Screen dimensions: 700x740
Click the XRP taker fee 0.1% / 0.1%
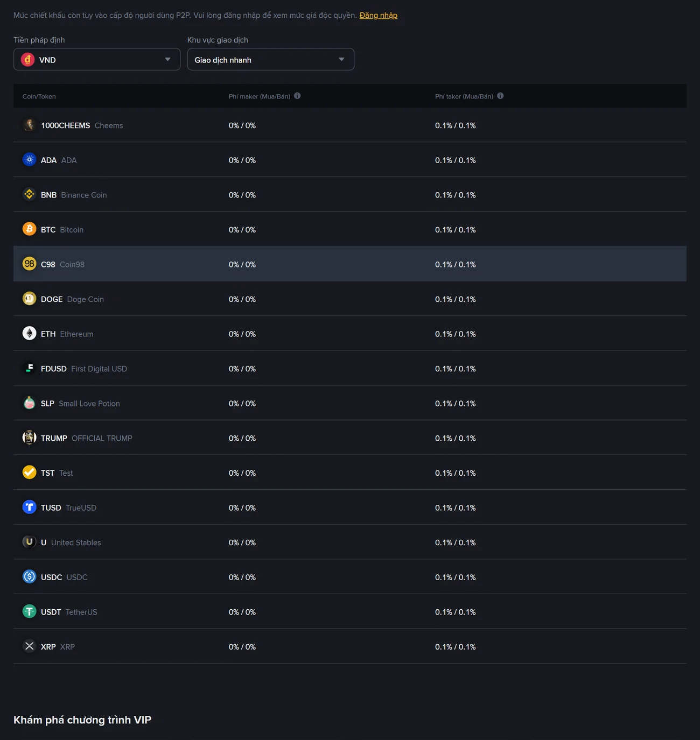[x=456, y=647]
